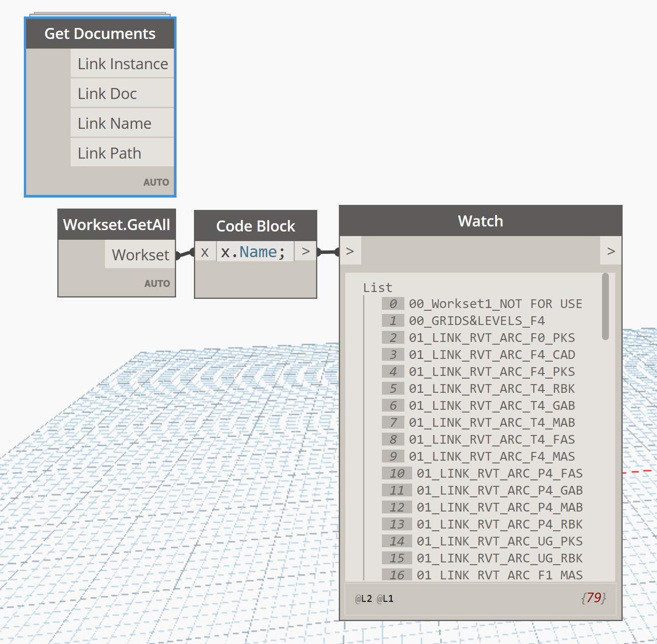Select row 01_LINK_RVT_ARC_P4_MAB

[x=482, y=507]
